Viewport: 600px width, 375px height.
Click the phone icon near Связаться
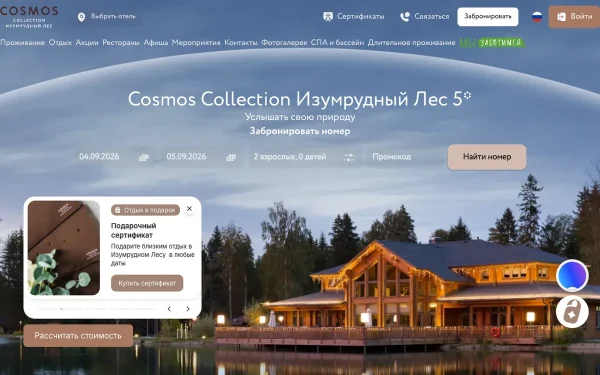(404, 17)
